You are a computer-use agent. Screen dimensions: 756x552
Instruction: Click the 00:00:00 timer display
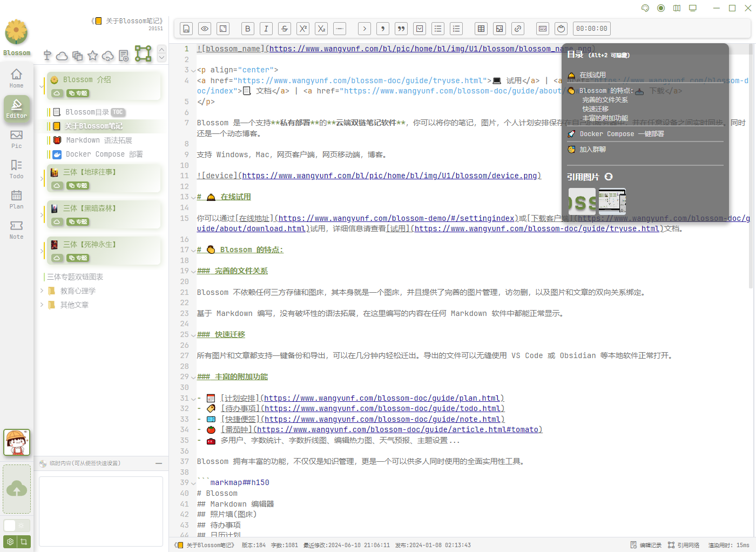coord(592,29)
